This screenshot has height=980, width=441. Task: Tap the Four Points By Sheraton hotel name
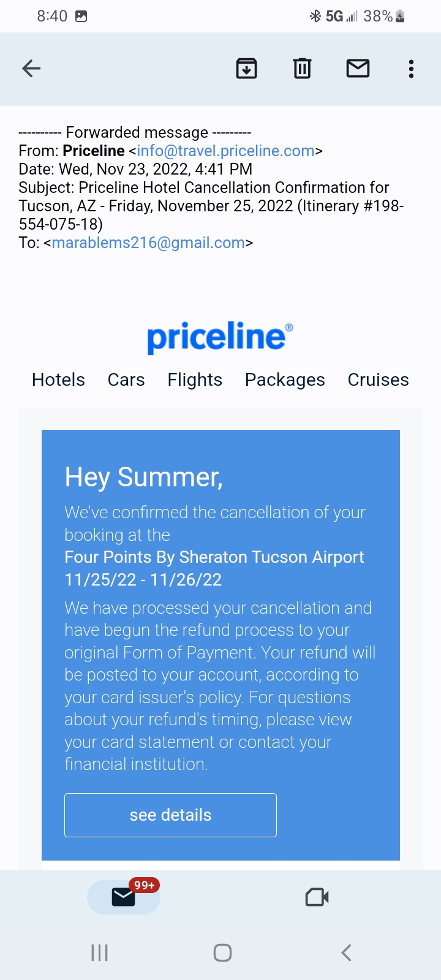pyautogui.click(x=214, y=557)
